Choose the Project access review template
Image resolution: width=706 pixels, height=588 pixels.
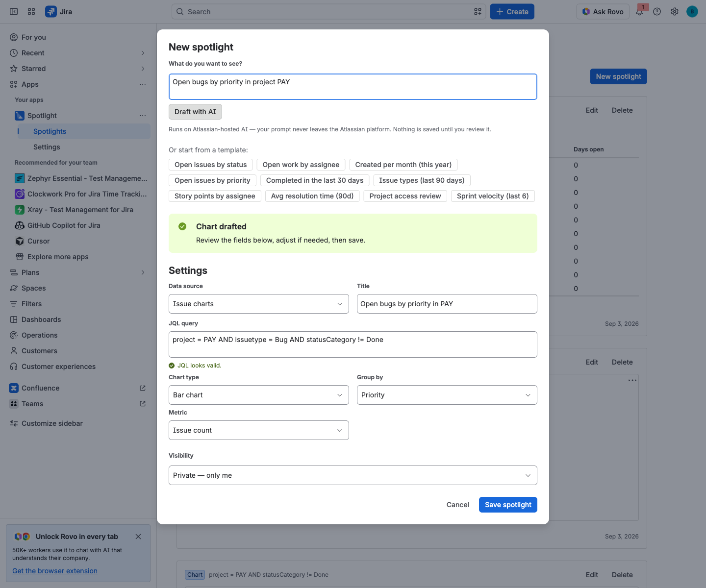(405, 196)
